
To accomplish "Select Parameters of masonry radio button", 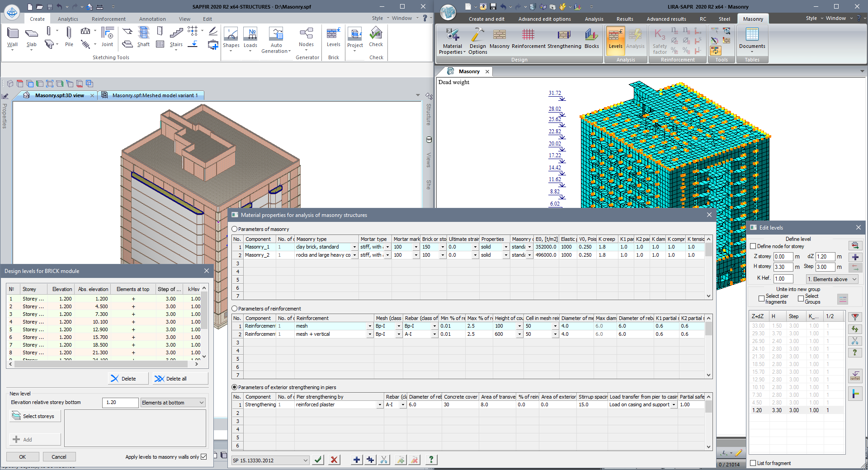I will point(235,229).
